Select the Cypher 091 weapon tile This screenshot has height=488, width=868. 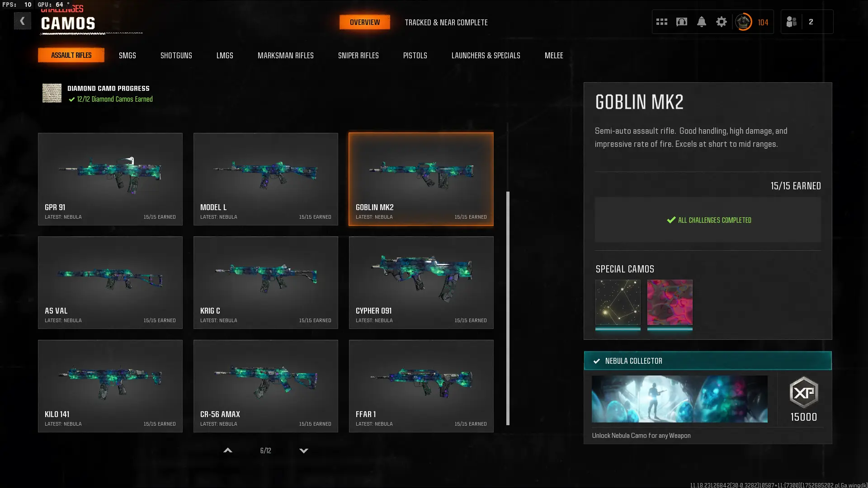pyautogui.click(x=421, y=282)
